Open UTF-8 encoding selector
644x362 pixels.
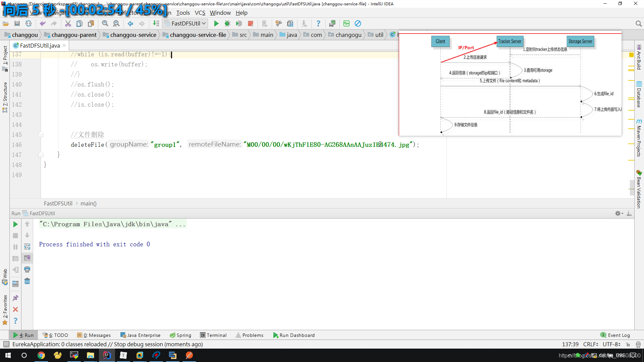point(611,344)
